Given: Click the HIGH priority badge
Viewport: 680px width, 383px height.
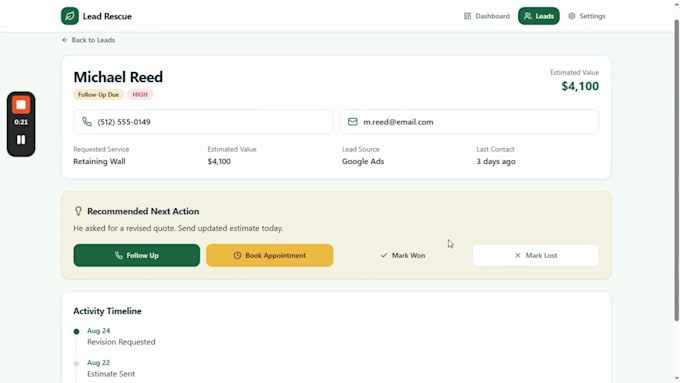Looking at the screenshot, I should coord(140,95).
